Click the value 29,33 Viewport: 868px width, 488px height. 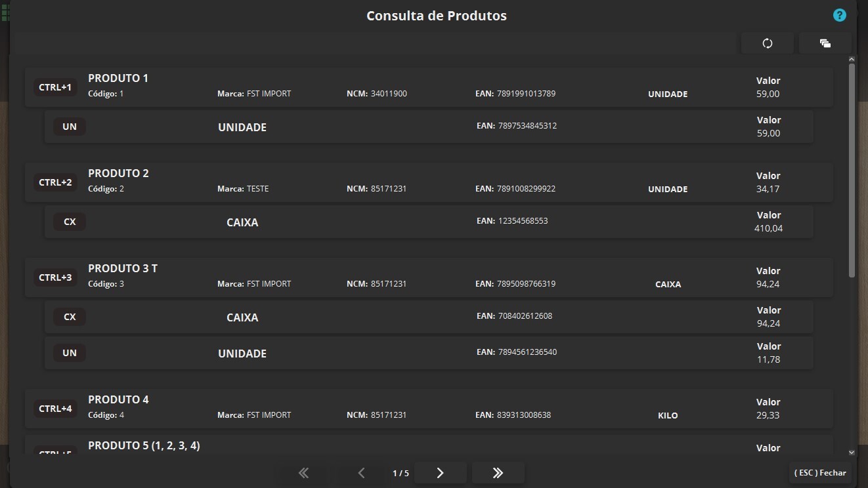click(768, 415)
